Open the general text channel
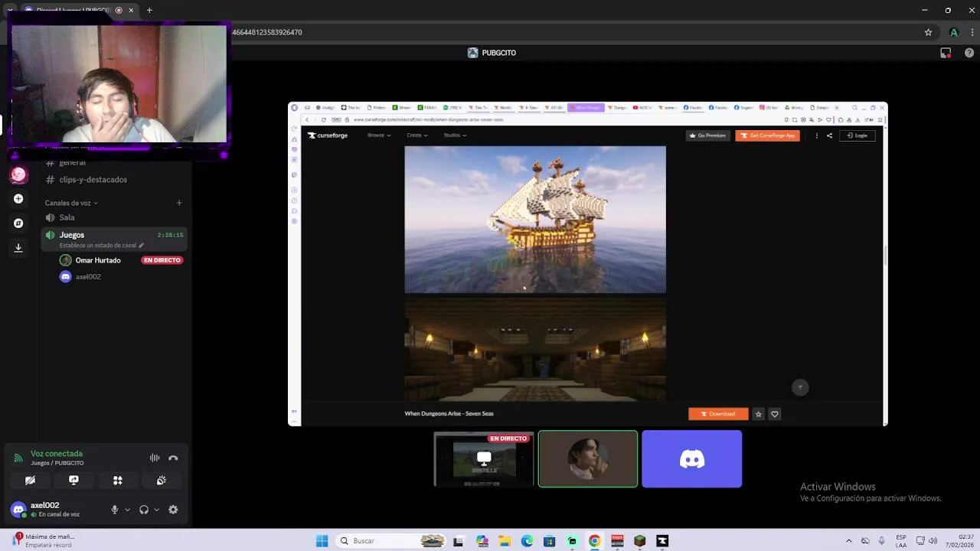This screenshot has width=980, height=551. [x=73, y=162]
